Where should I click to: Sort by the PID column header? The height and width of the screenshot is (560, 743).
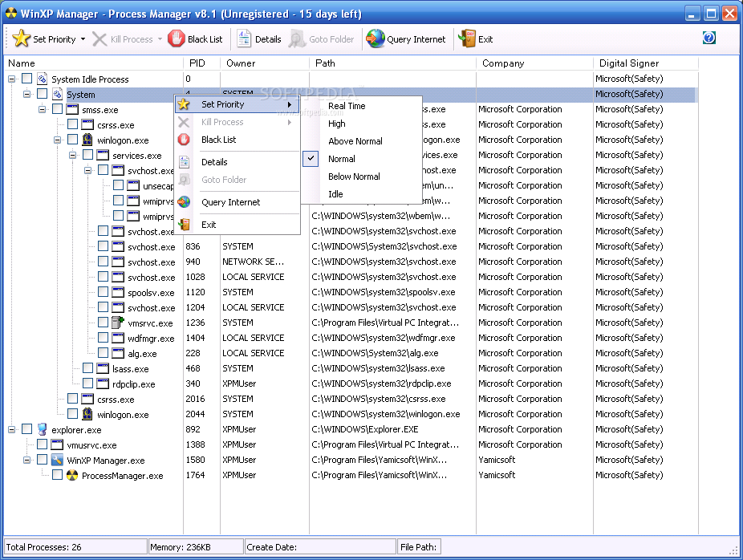[201, 63]
